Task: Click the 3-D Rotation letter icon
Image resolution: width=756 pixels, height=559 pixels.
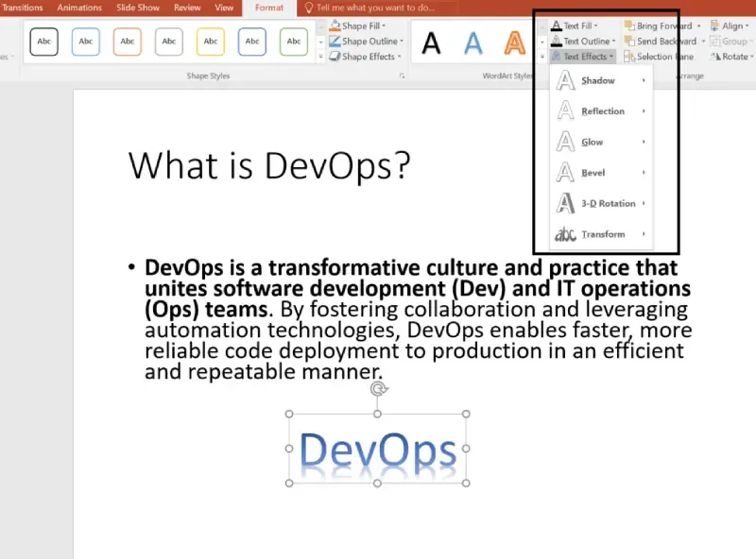Action: click(x=565, y=203)
